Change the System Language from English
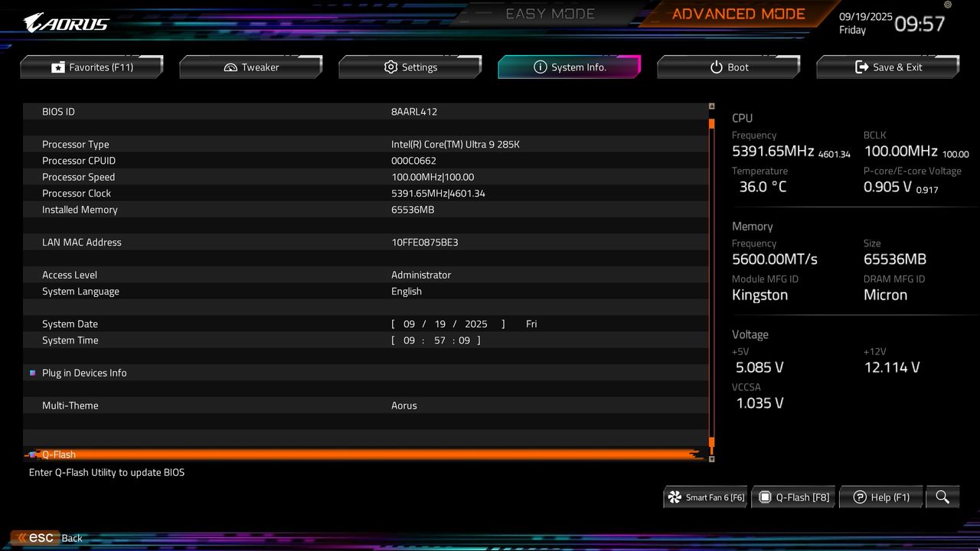The height and width of the screenshot is (551, 980). [x=407, y=291]
